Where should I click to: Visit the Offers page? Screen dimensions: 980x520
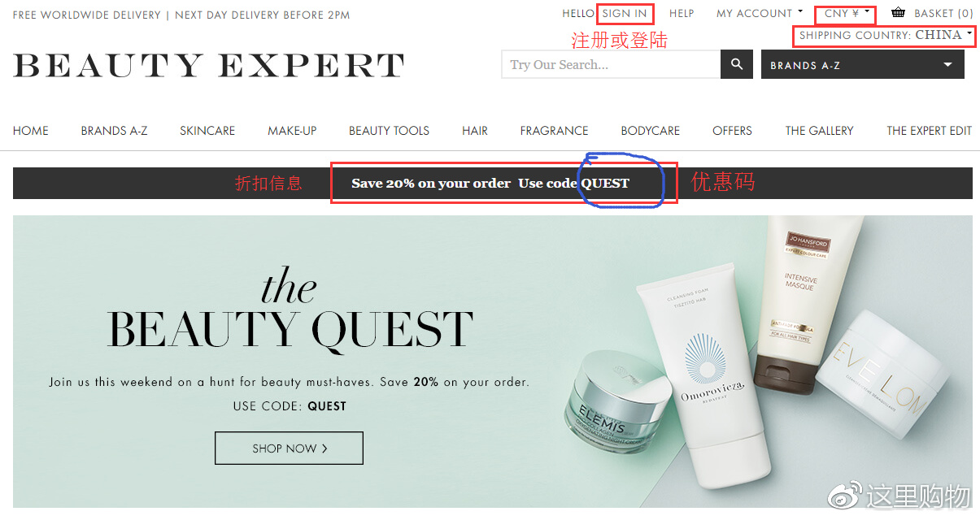tap(732, 131)
